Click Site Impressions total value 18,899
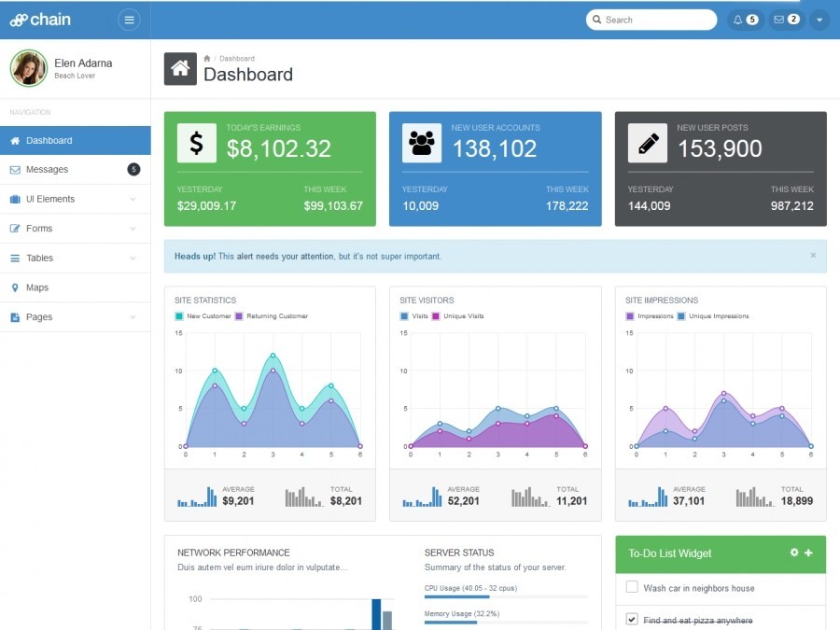The width and height of the screenshot is (840, 630). [x=797, y=501]
